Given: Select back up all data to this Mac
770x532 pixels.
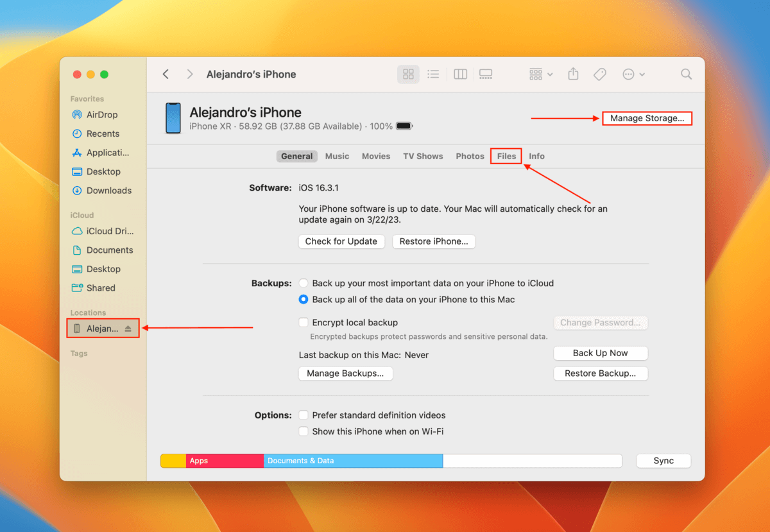Looking at the screenshot, I should 304,300.
